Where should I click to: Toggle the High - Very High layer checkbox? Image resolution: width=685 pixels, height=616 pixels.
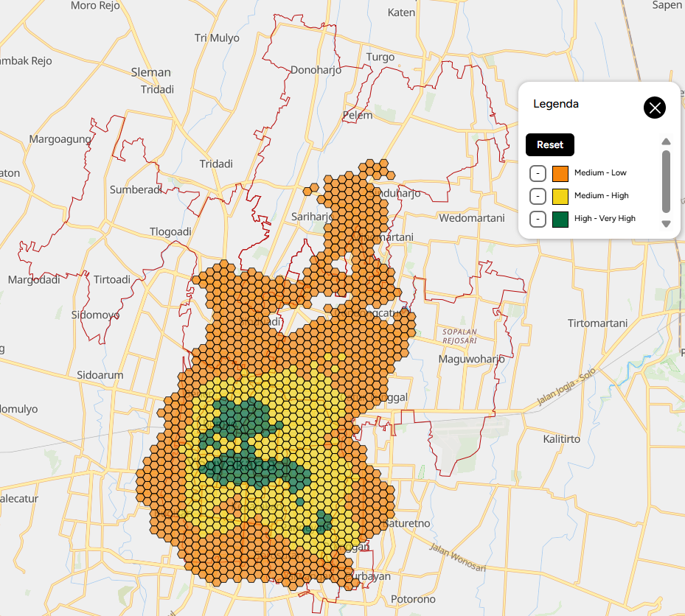point(538,219)
